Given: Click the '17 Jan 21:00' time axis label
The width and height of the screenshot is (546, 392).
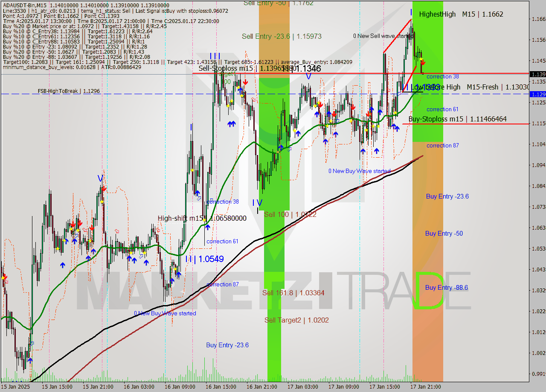Looking at the screenshot, I should [x=425, y=387].
